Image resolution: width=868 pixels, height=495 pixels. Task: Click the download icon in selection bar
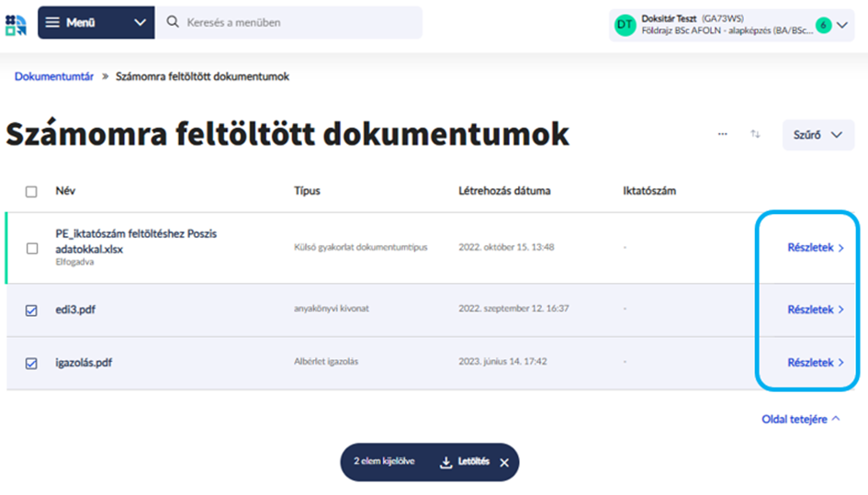point(446,463)
